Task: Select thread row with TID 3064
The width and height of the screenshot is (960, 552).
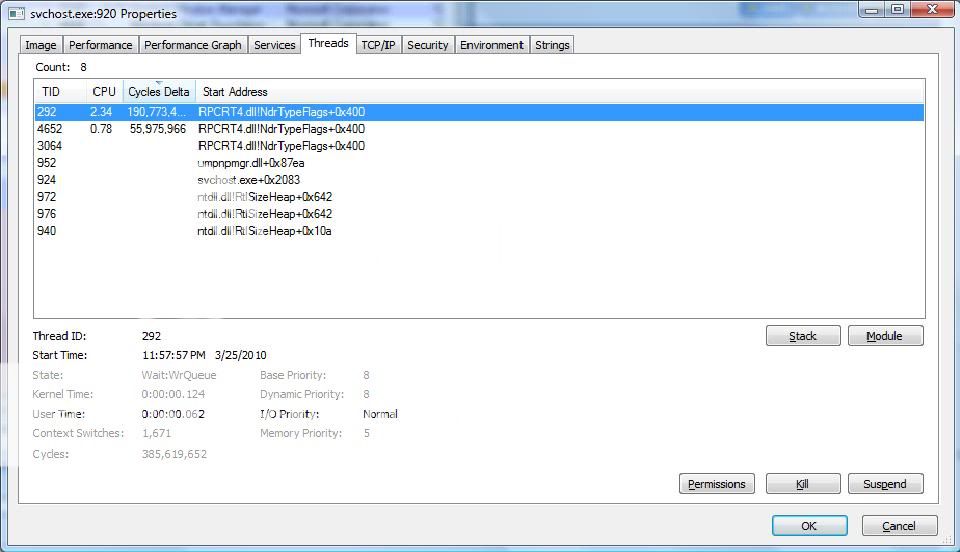Action: pos(479,146)
